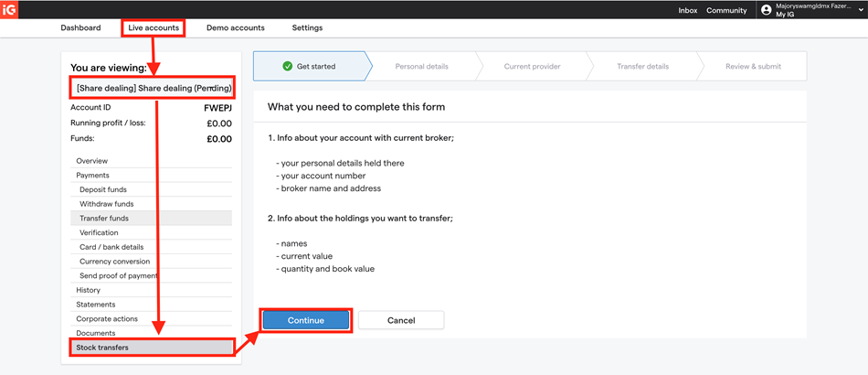Screen dimensions: 868x375
Task: Select the Current provider step
Action: (532, 66)
